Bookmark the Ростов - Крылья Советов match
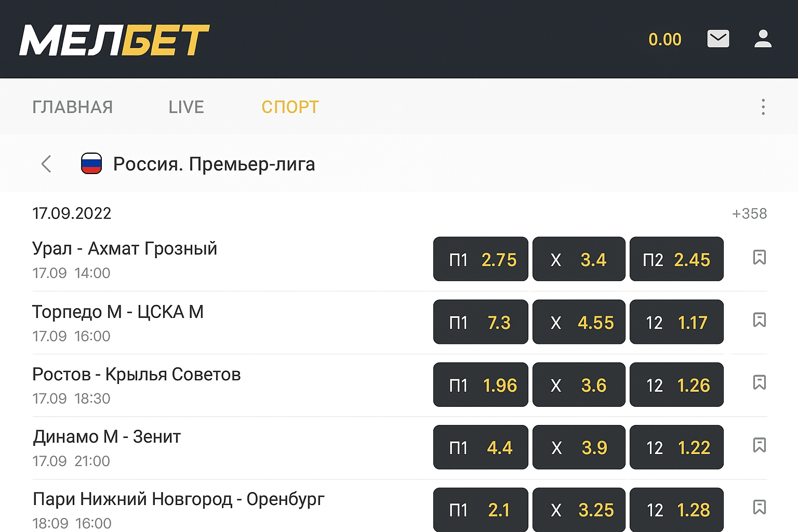Screen dimensions: 798x532 [x=759, y=382]
